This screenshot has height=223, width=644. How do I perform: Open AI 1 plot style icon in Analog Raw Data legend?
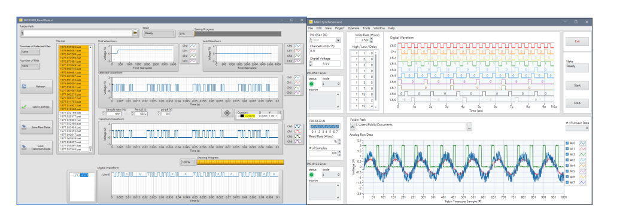tap(582, 149)
